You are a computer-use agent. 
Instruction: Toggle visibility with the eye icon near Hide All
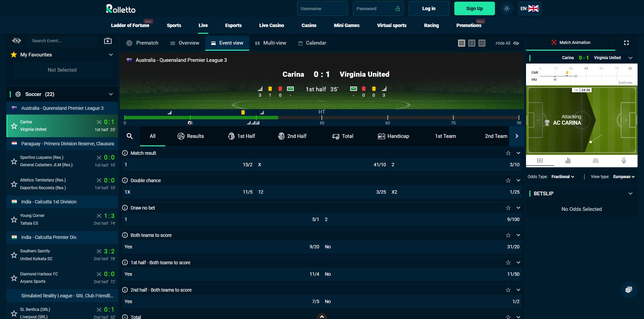[x=516, y=43]
